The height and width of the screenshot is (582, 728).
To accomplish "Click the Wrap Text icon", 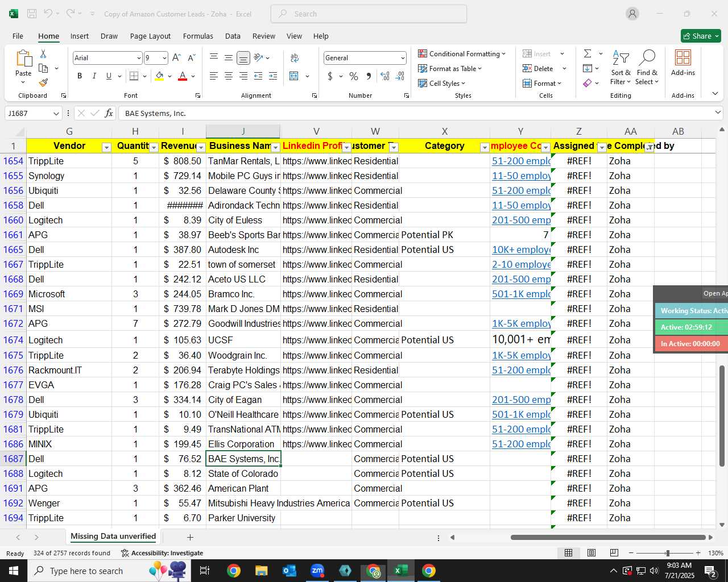I will (295, 58).
